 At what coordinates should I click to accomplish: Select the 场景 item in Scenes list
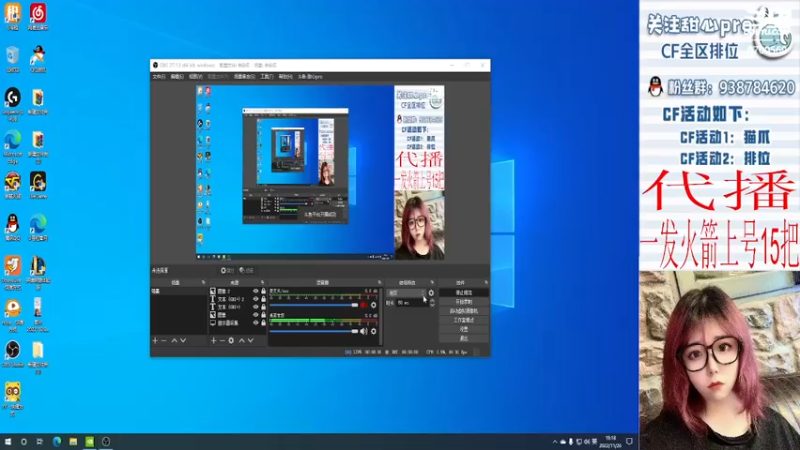[x=179, y=291]
